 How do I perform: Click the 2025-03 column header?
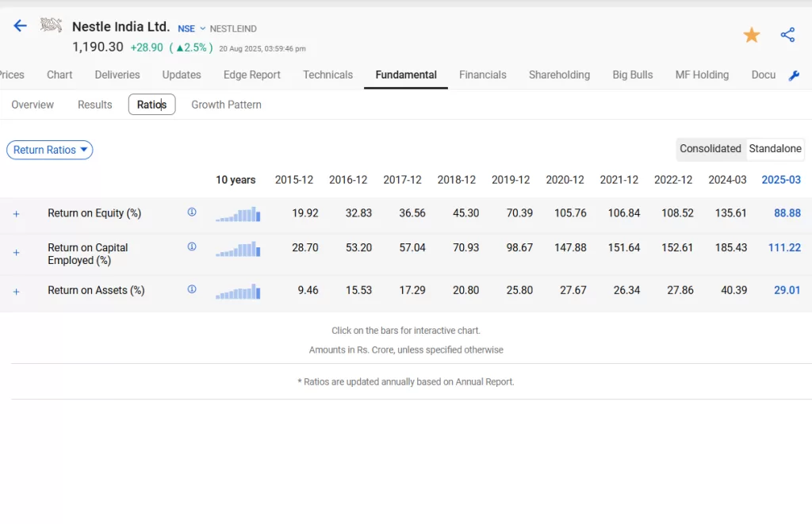[x=781, y=180]
